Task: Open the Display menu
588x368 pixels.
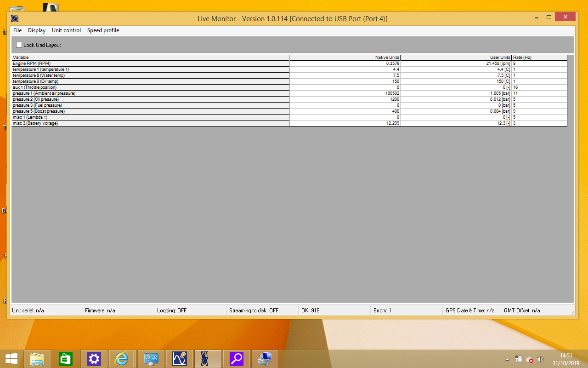Action: coord(37,30)
